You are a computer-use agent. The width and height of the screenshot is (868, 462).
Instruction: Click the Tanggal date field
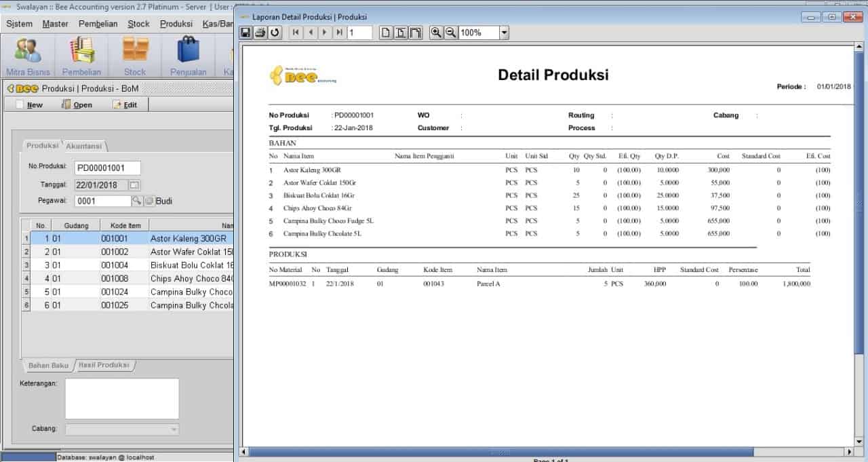tap(100, 185)
